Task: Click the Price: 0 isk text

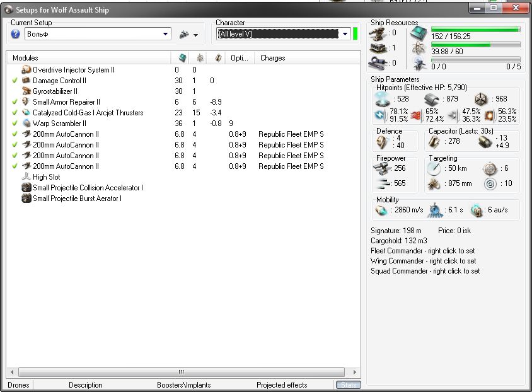Action: [x=454, y=231]
